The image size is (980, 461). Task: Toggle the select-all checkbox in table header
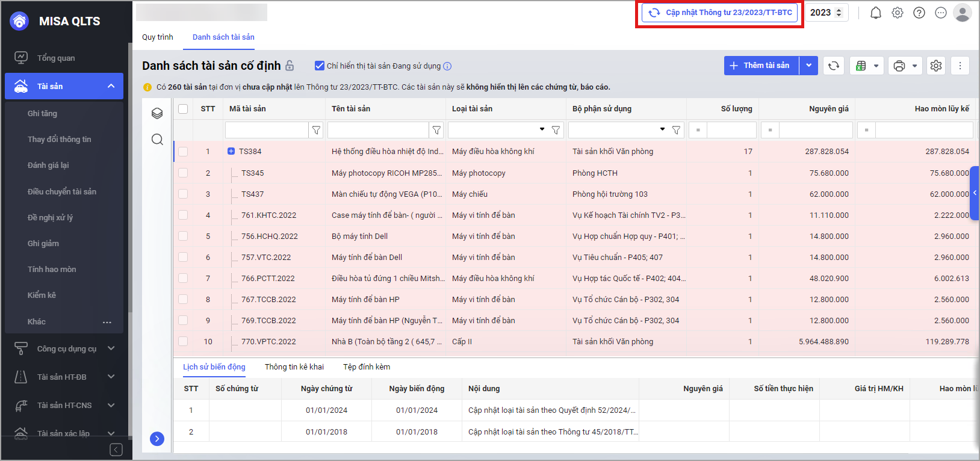coord(183,109)
